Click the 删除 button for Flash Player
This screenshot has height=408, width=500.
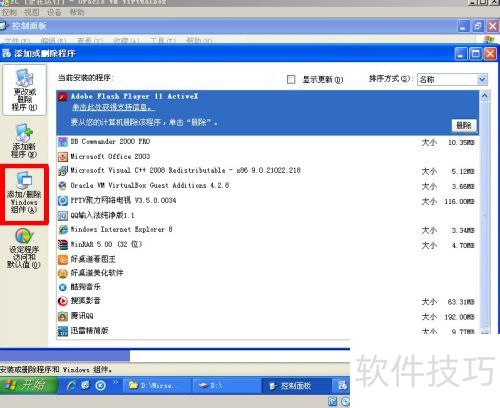(464, 125)
